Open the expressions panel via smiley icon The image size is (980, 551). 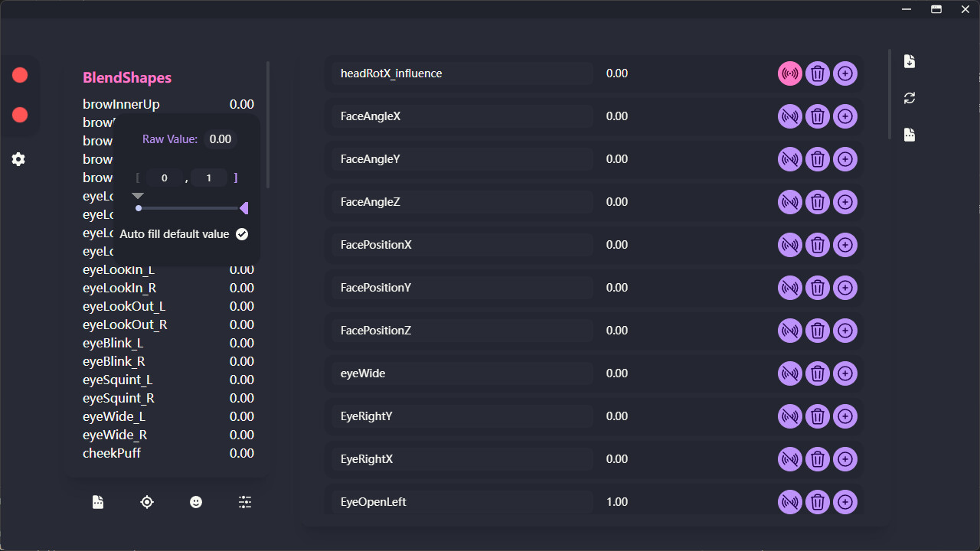click(196, 502)
